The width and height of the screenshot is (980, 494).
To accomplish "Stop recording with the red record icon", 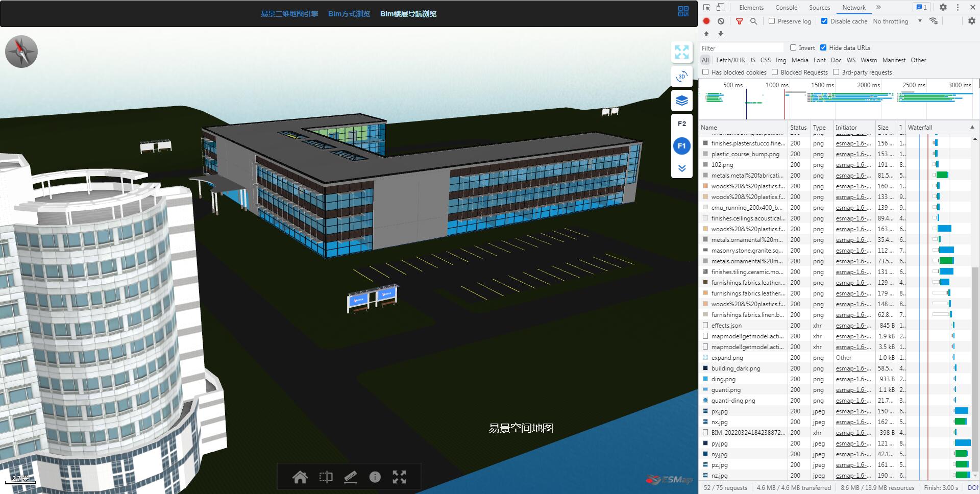I will click(x=706, y=21).
